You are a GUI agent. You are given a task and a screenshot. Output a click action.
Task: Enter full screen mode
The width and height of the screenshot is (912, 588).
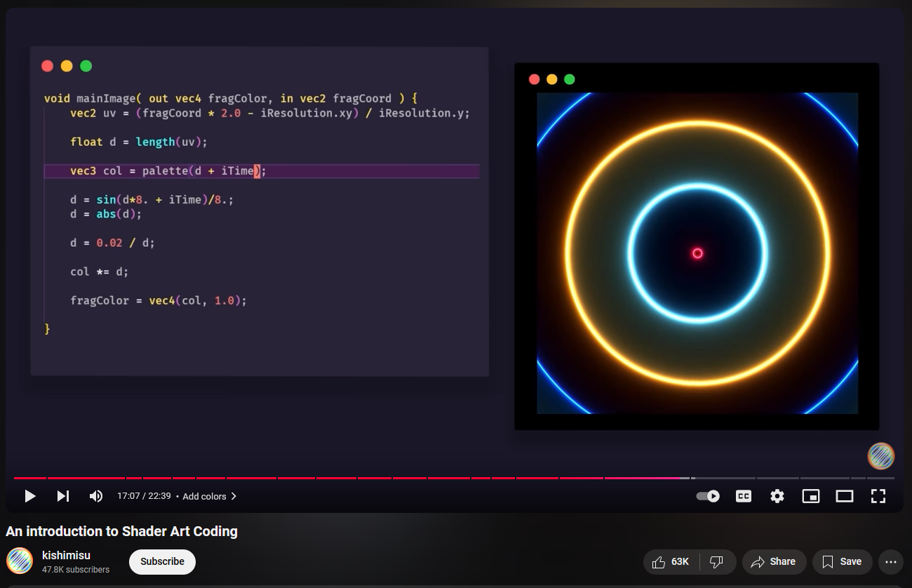[878, 496]
